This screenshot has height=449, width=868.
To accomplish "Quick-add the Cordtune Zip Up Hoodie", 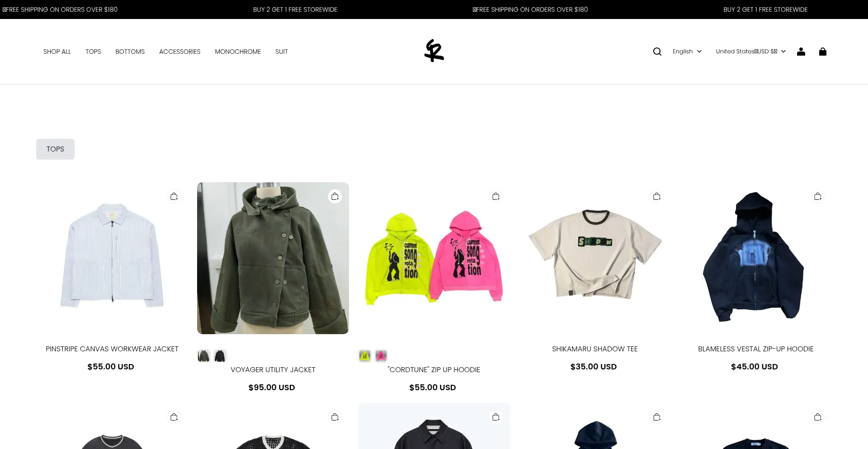I will [496, 196].
